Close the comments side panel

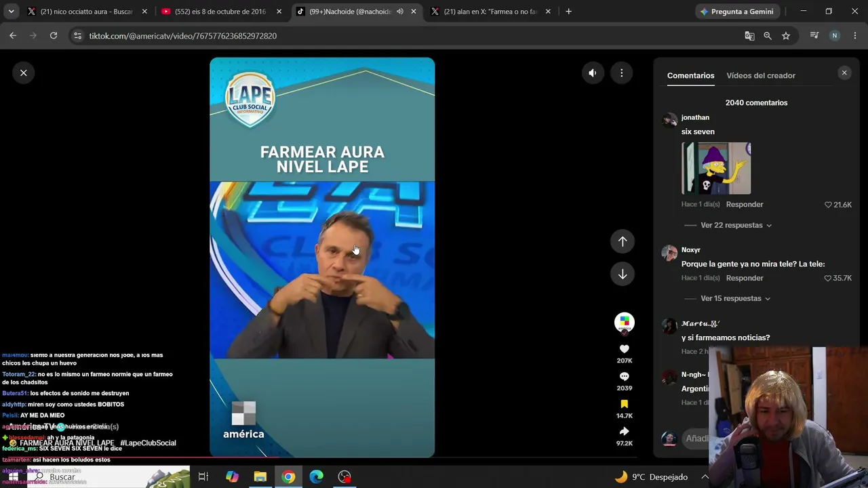(844, 73)
